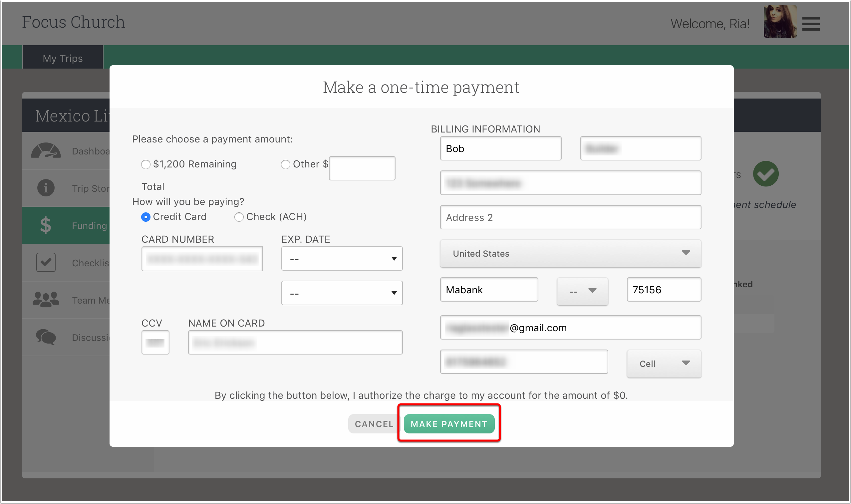
Task: Click the Make Payment button
Action: (x=449, y=424)
